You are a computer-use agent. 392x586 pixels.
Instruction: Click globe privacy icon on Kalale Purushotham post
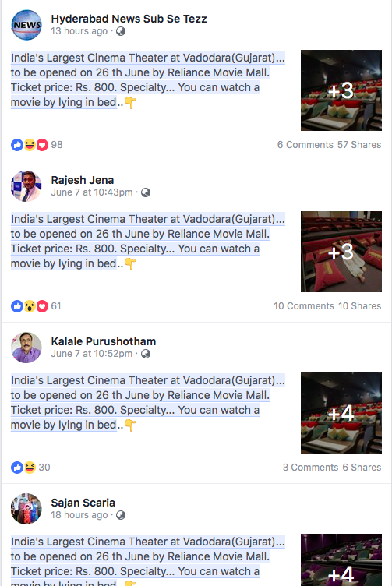click(x=146, y=354)
